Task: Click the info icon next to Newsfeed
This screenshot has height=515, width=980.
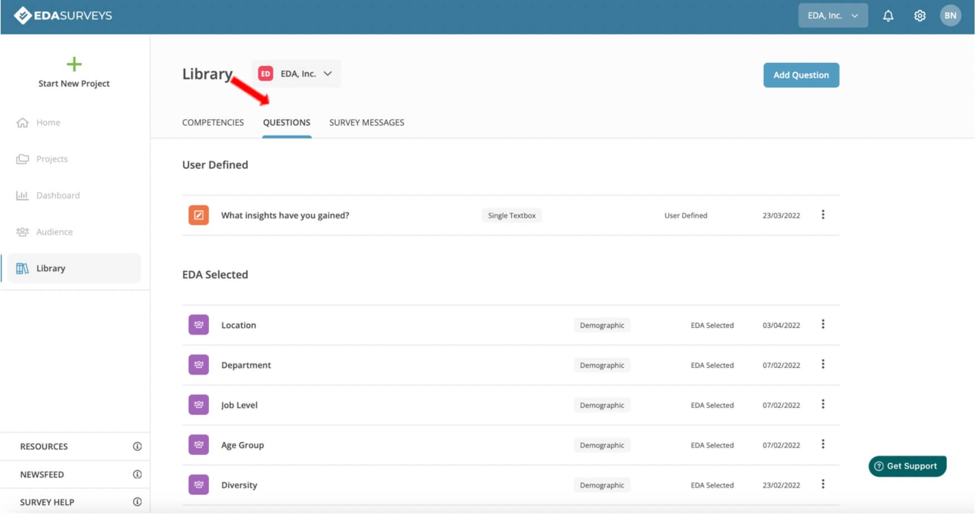Action: tap(137, 474)
